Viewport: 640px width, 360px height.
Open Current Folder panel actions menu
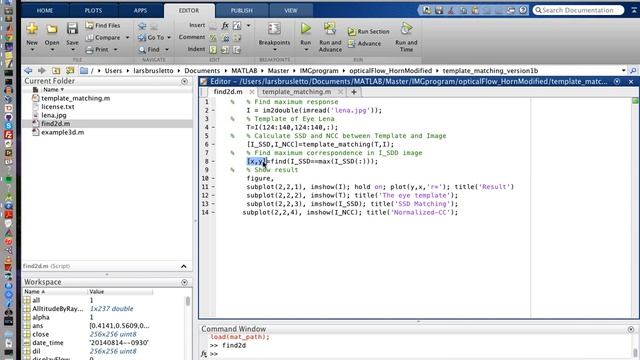point(184,81)
